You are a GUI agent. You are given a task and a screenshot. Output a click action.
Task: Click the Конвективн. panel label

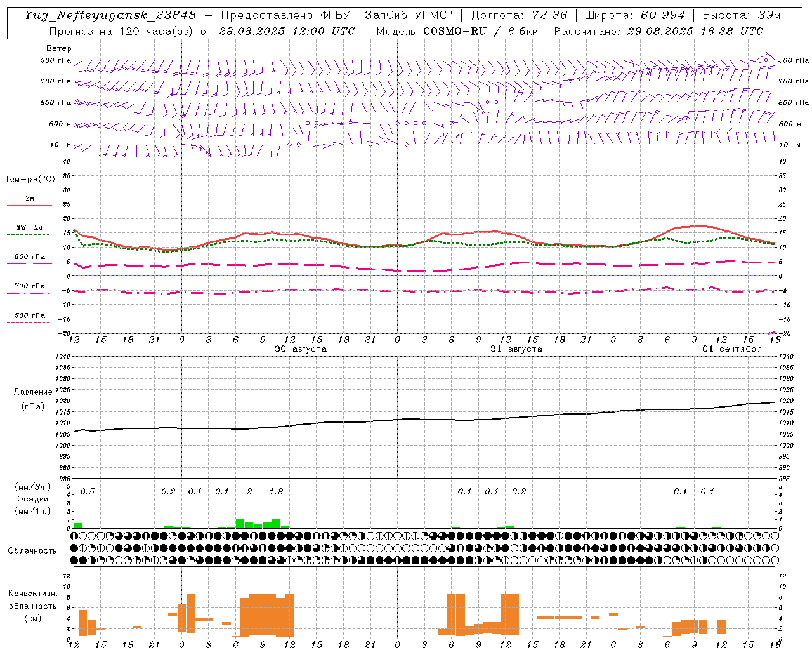click(32, 594)
